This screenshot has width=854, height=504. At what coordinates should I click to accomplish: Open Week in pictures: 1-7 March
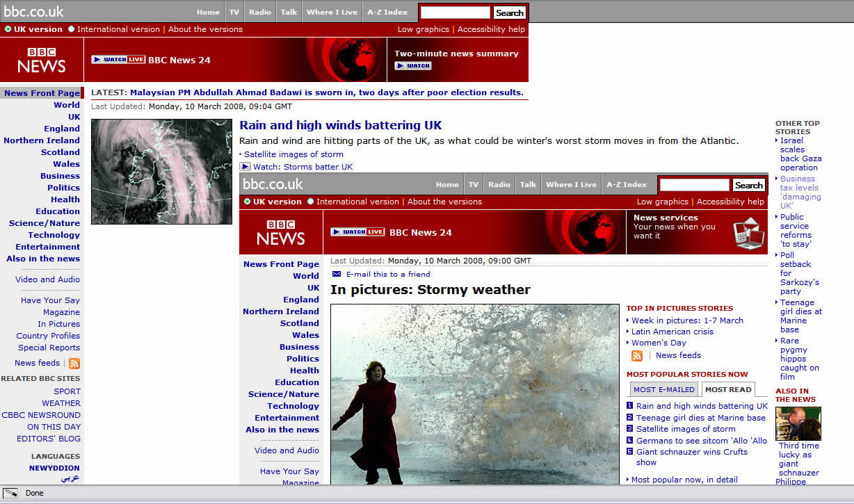[687, 320]
